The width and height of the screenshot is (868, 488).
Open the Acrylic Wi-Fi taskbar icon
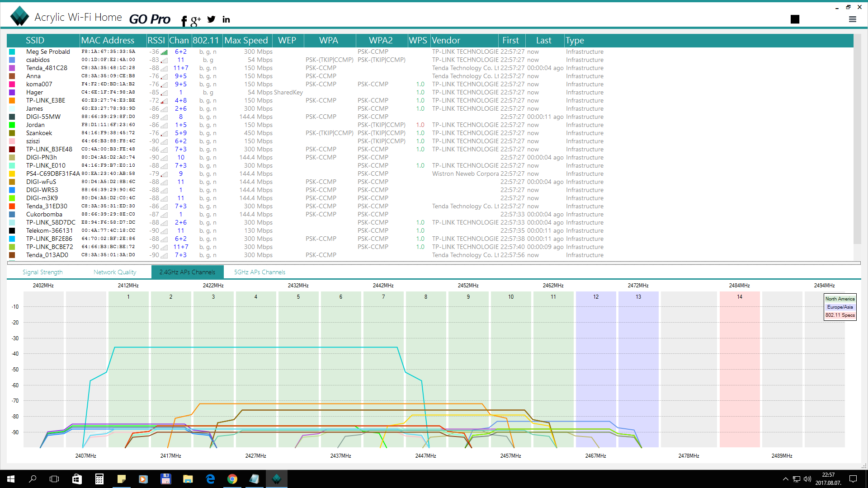277,479
